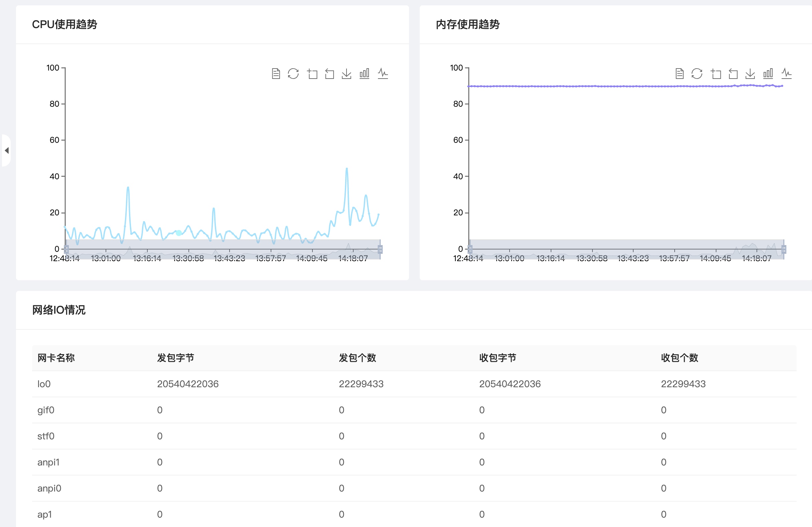Screen dimensions: 812x527
Task: Download CPU usage chart as image
Action: click(346, 73)
